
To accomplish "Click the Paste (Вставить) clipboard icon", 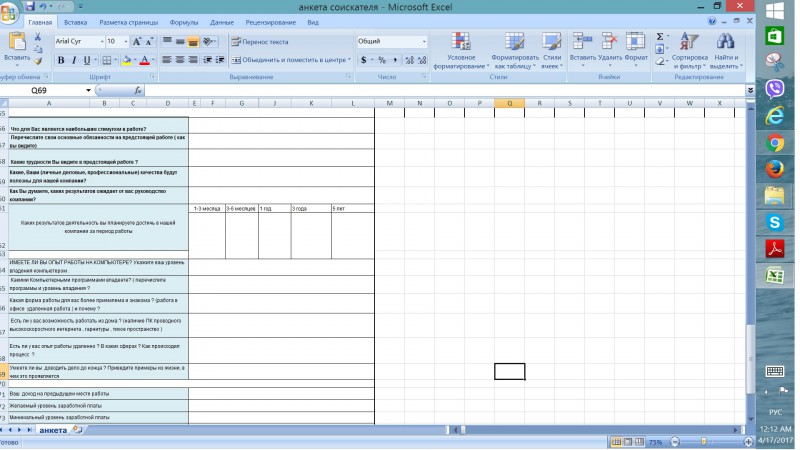I will [x=17, y=42].
